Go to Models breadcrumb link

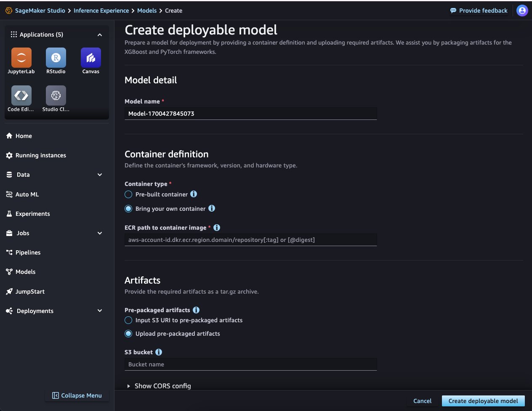click(x=147, y=11)
